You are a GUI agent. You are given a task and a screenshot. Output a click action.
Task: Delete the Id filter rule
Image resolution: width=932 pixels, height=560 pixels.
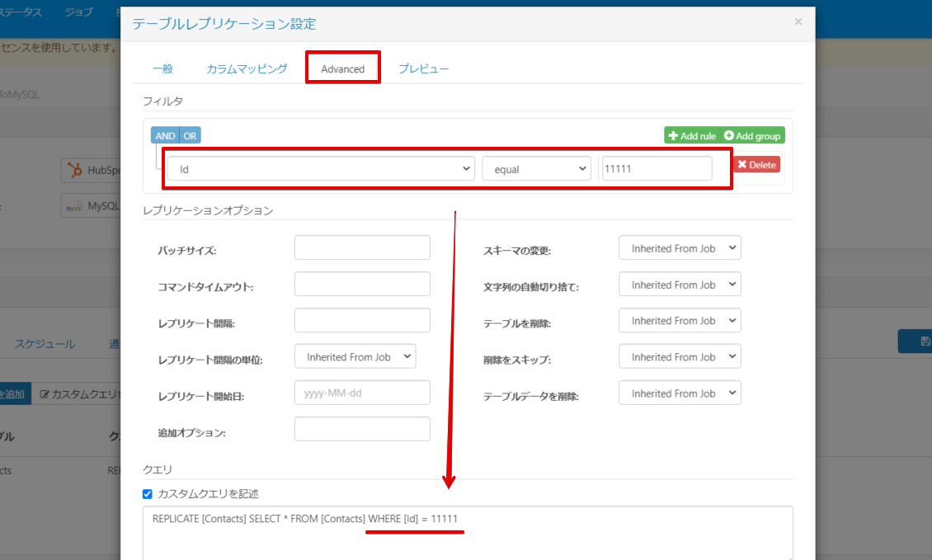tap(756, 165)
